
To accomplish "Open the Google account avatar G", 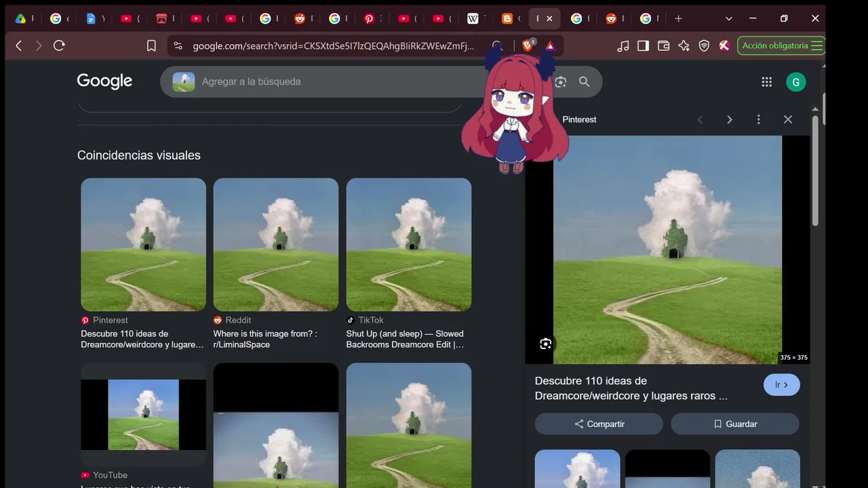I will pyautogui.click(x=796, y=82).
